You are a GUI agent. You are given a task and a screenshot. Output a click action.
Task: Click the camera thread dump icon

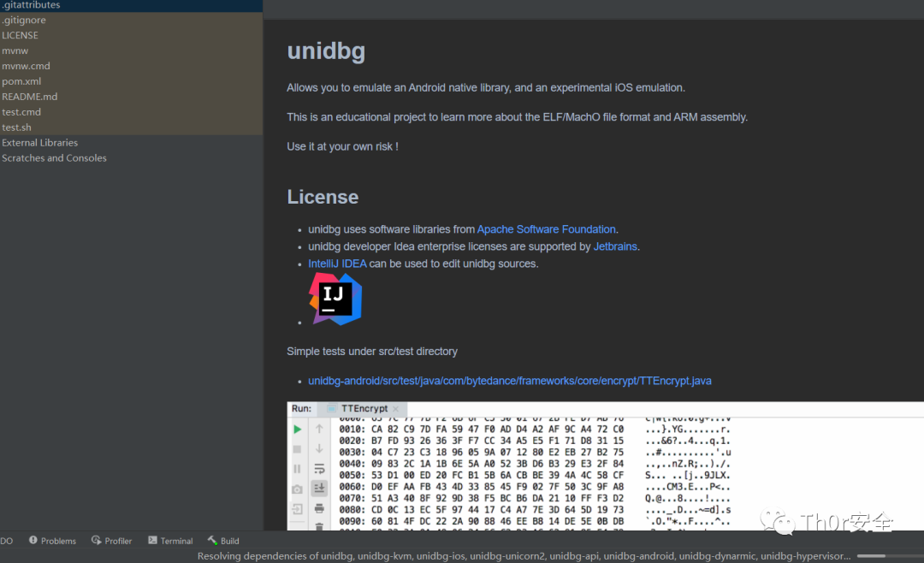point(298,489)
